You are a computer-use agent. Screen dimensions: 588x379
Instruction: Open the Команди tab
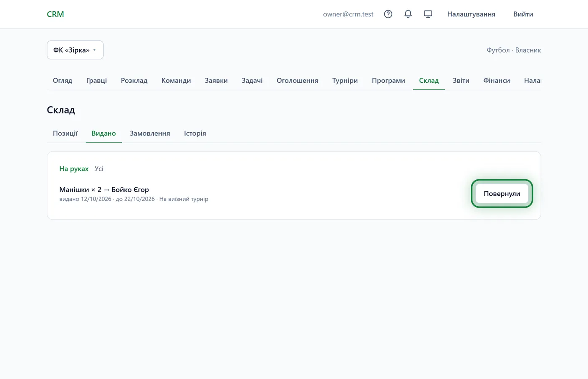tap(176, 80)
